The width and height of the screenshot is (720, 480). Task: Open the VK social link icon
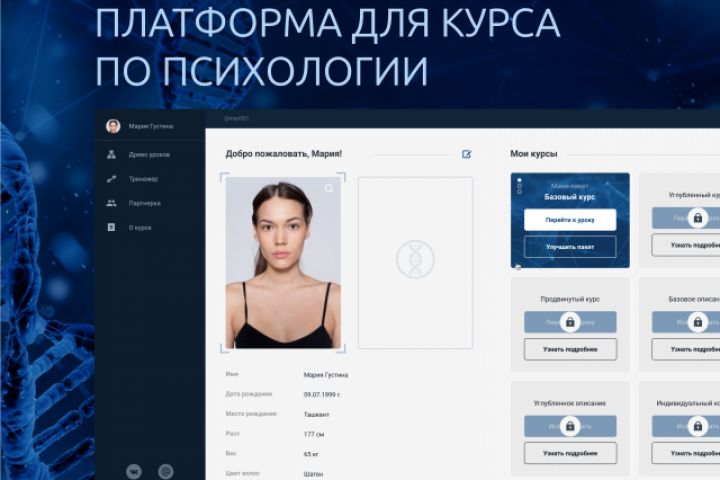coord(134,471)
